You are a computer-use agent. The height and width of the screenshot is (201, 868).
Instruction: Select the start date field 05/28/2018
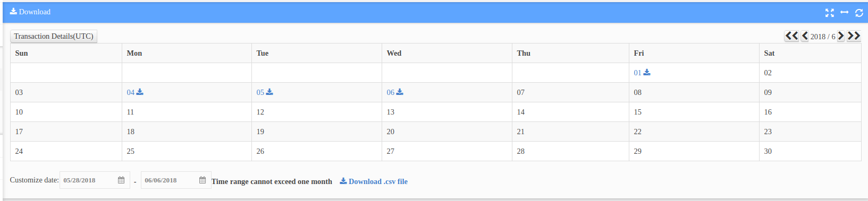pos(95,180)
